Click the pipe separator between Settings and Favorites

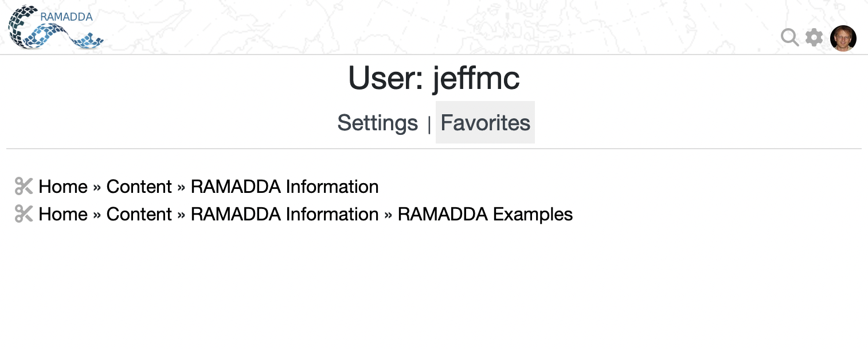429,124
